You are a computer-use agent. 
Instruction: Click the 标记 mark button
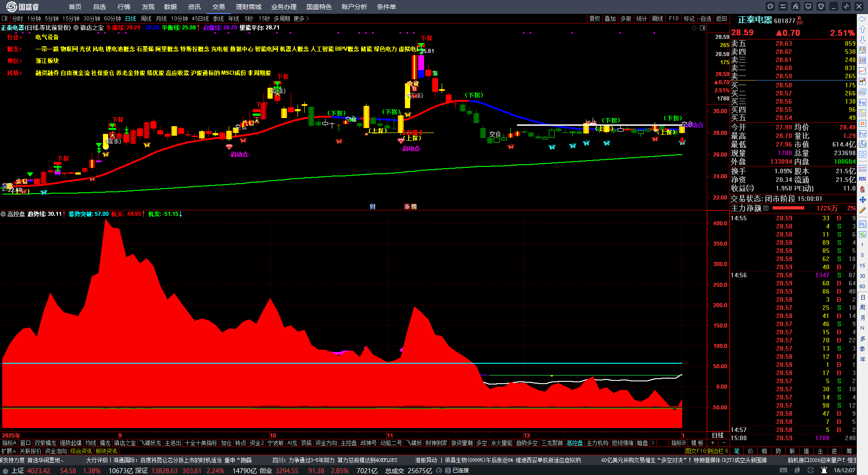click(x=689, y=19)
